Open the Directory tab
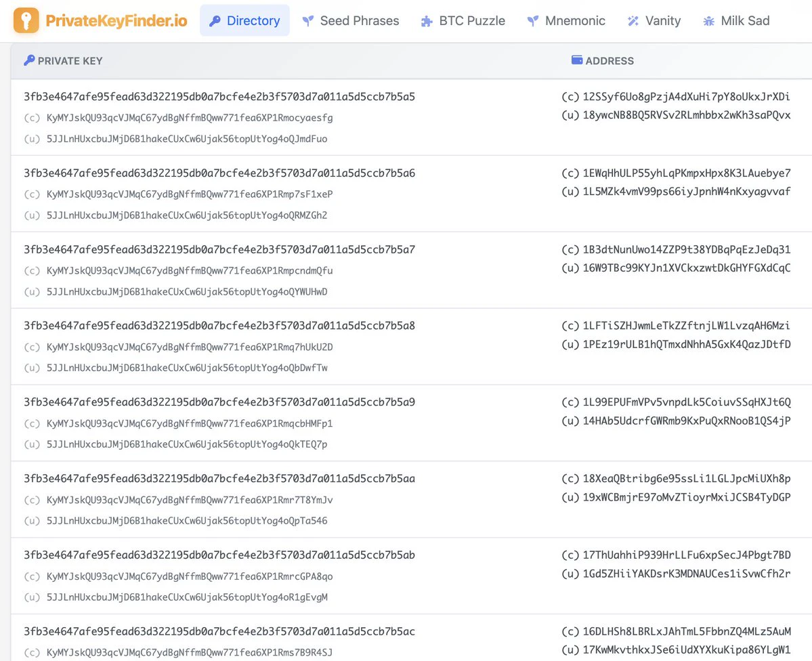 pyautogui.click(x=244, y=21)
